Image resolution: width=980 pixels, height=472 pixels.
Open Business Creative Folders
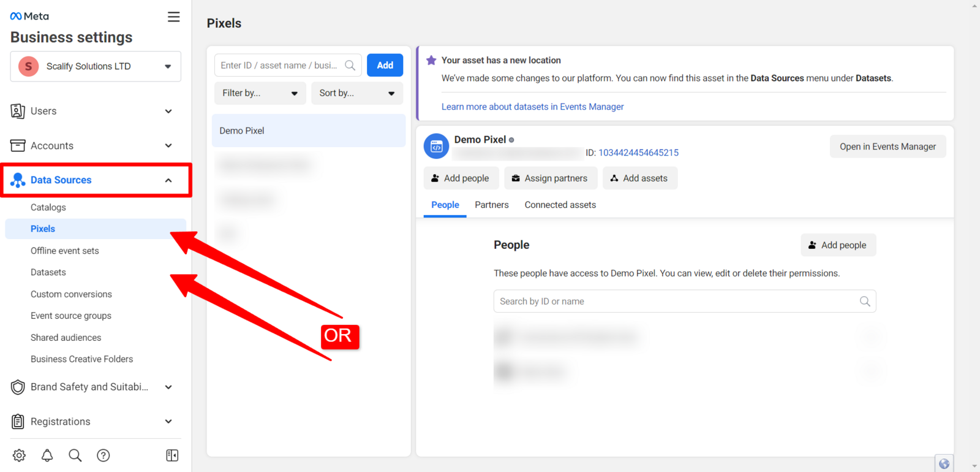click(x=82, y=359)
